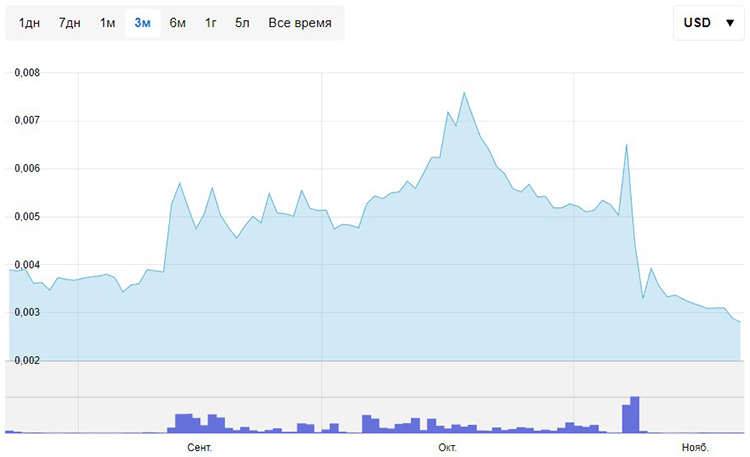Click the Нояб. month label
Viewport: 750px width, 457px height.
[x=695, y=447]
